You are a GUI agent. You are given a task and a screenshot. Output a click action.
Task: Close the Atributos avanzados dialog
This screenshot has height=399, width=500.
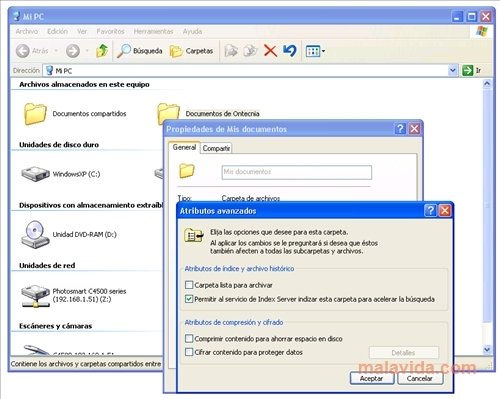pos(445,210)
